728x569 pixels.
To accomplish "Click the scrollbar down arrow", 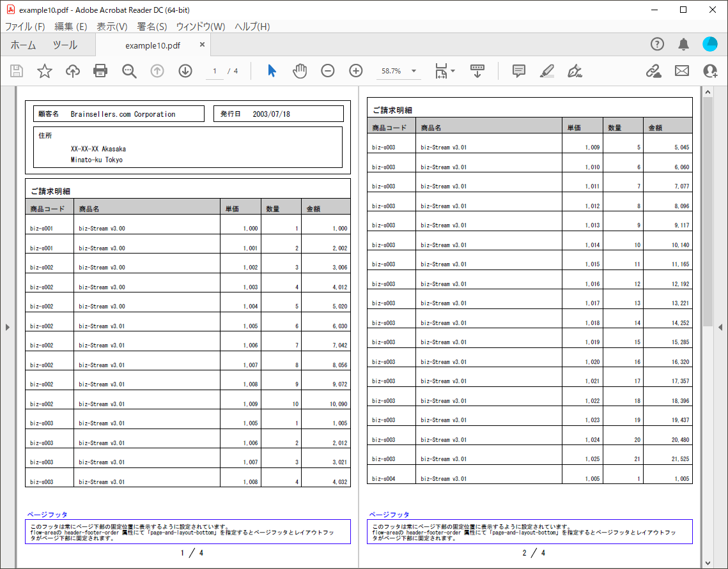I will click(708, 563).
